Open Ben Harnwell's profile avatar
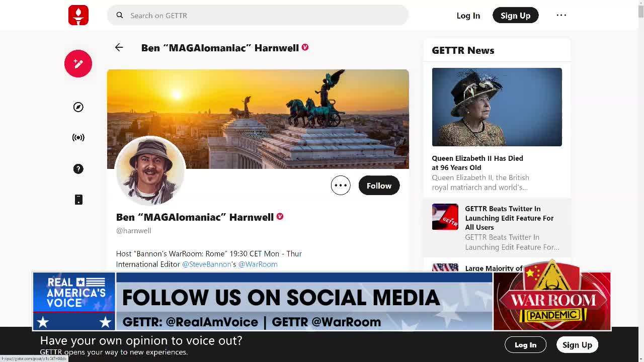This screenshot has height=362, width=644. (x=150, y=171)
